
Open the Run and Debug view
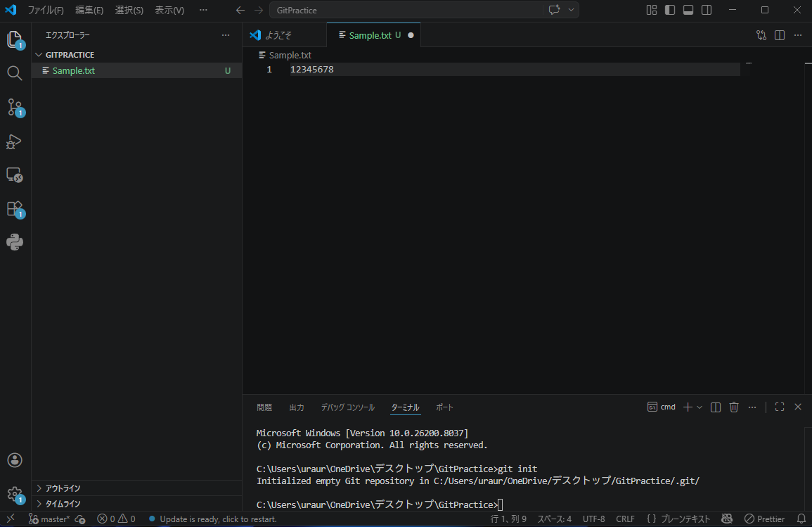(x=15, y=141)
